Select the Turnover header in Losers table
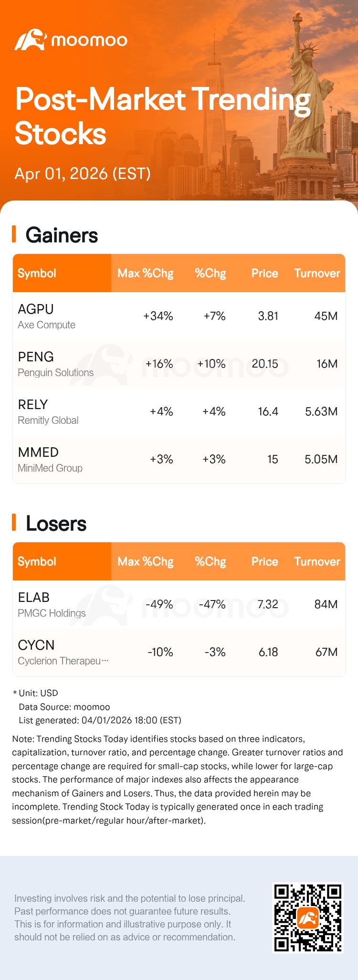Viewport: 358px width, 980px height. coord(317,562)
